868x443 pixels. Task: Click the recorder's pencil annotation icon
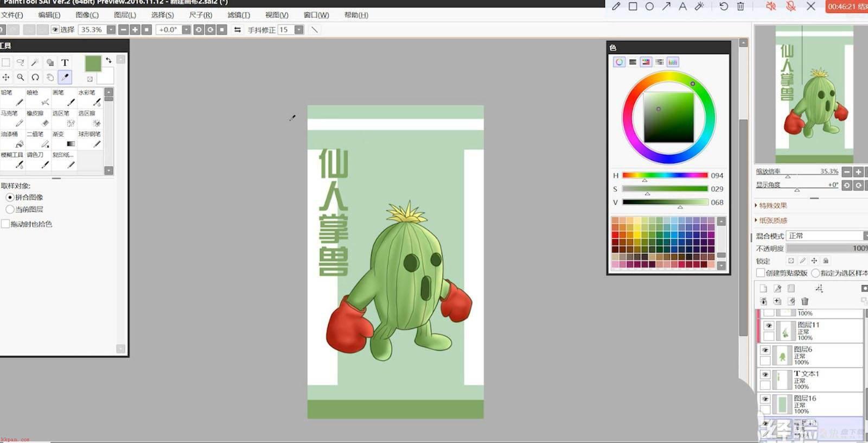click(616, 7)
